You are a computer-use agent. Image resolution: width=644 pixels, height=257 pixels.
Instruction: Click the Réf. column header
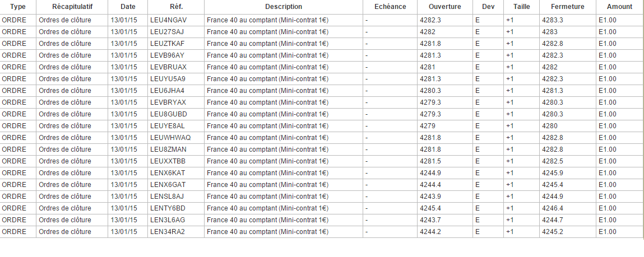click(x=176, y=7)
